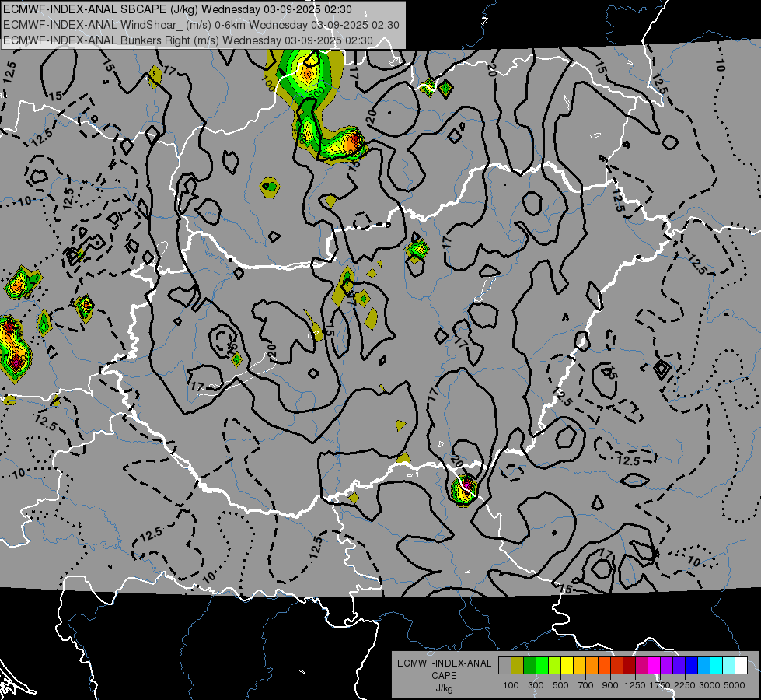
Task: Click the Bunkers Right (m/s) header line
Action: [188, 40]
